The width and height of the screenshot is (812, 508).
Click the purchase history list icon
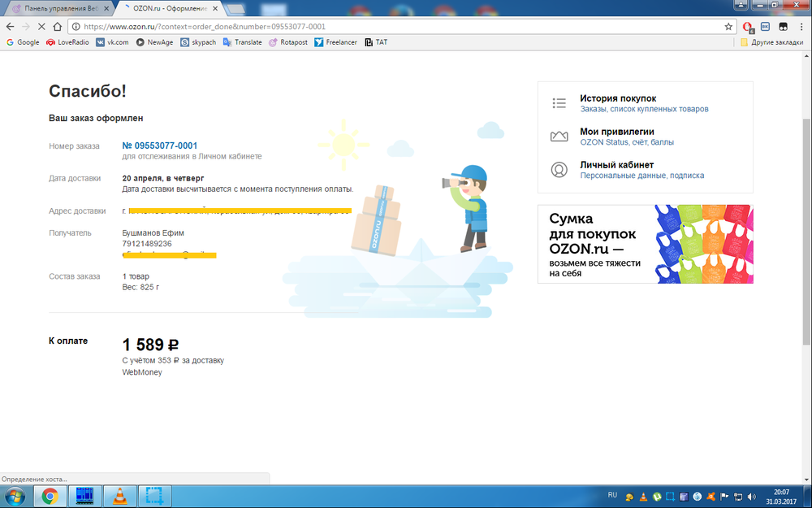pos(559,103)
